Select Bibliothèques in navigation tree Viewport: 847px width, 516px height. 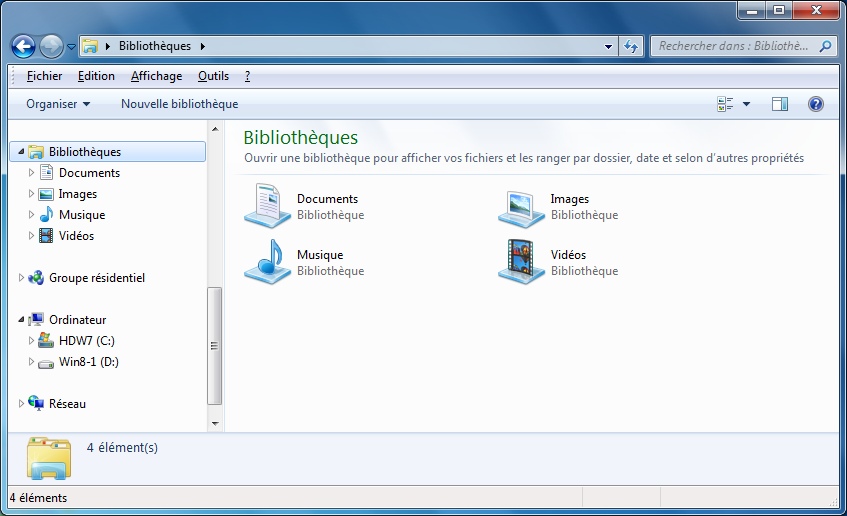point(85,152)
